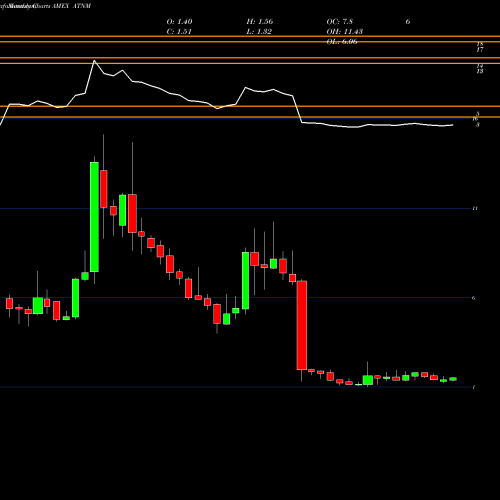The image size is (500, 500).
Task: Click the AMEX ATNM chart title
Action: coord(72,6)
